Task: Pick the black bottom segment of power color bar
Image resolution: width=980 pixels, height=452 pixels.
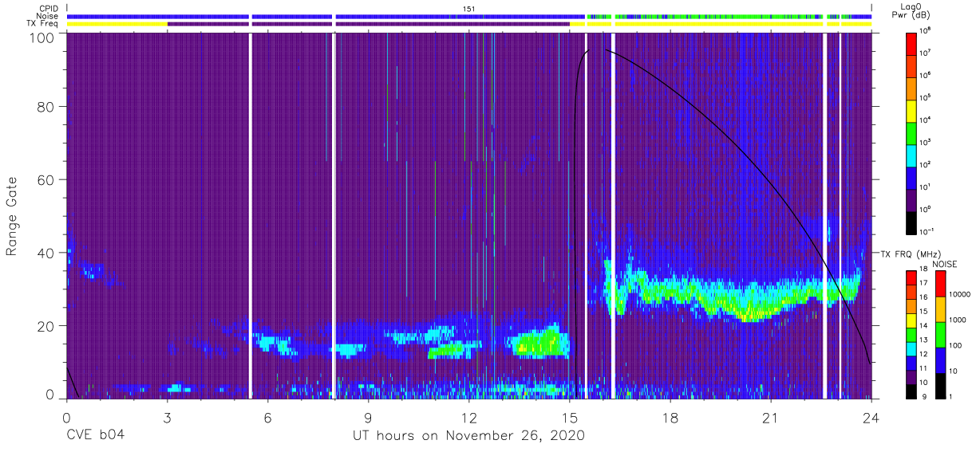Action: 912,222
